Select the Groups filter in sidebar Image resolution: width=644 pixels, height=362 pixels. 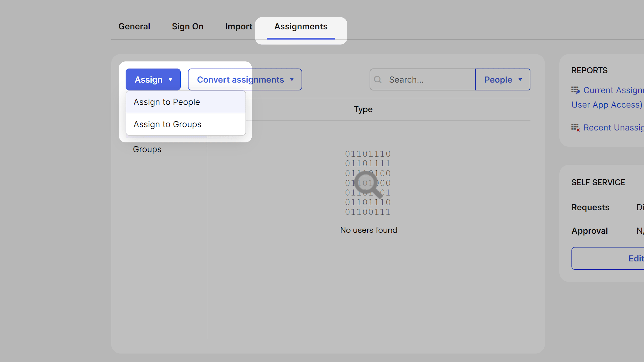coord(147,149)
